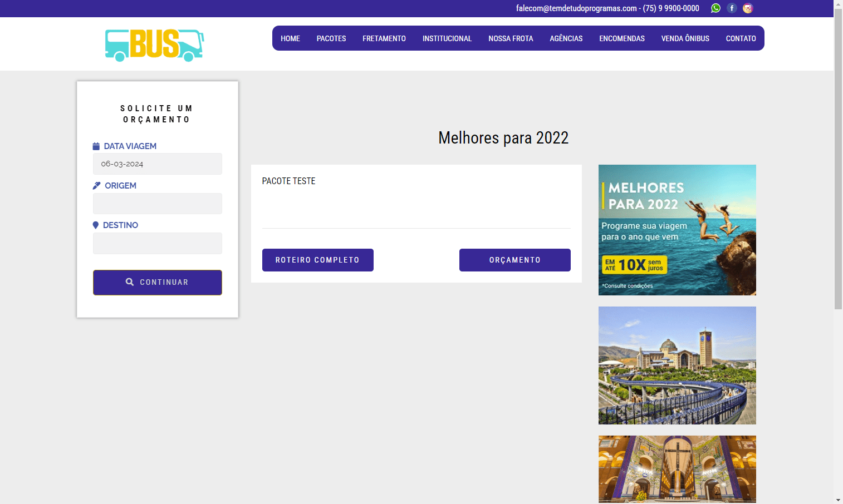The height and width of the screenshot is (504, 843).
Task: Open the Instagram icon in top bar
Action: click(x=748, y=8)
